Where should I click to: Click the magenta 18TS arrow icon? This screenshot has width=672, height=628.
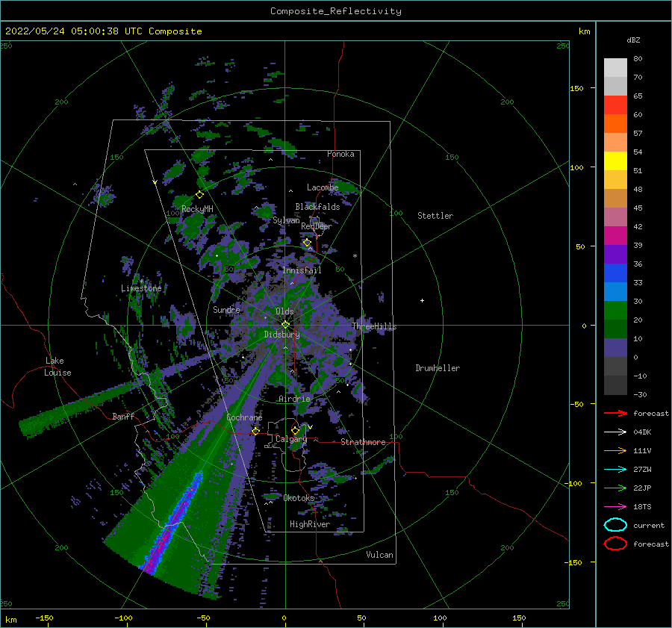click(615, 507)
